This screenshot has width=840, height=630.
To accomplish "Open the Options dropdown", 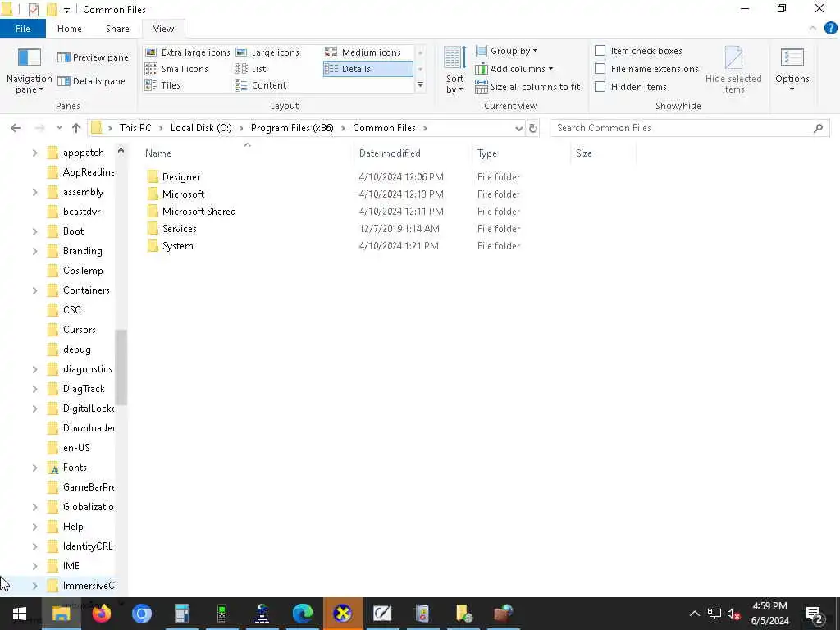I will click(792, 70).
